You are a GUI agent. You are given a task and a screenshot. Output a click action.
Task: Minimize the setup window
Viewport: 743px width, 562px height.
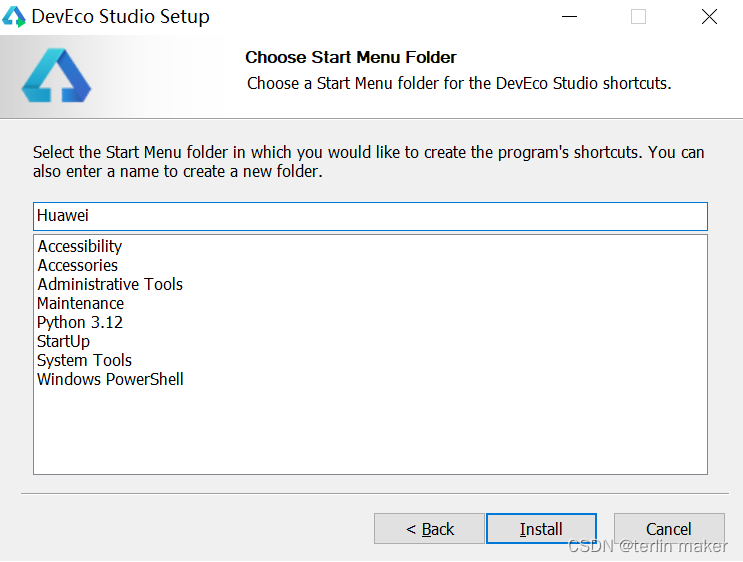point(569,17)
